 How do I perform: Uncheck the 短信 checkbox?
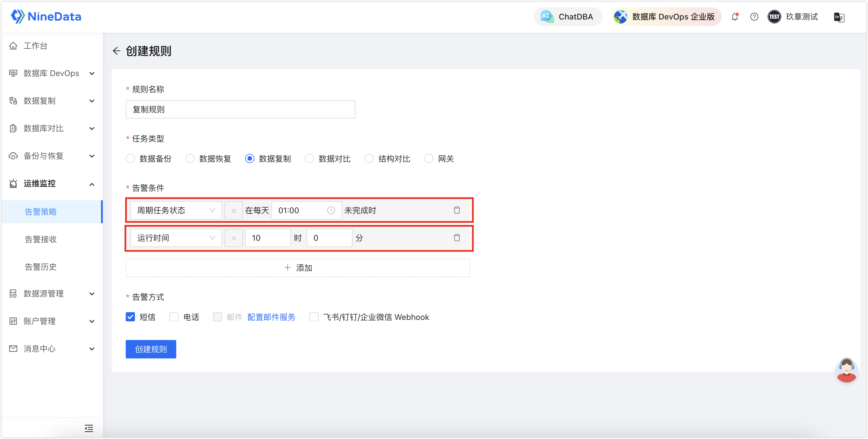click(130, 317)
